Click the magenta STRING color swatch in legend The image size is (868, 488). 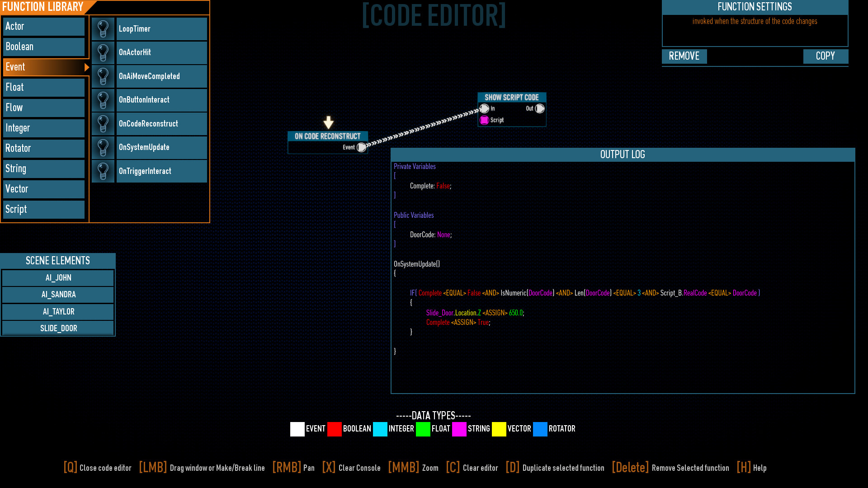(459, 429)
